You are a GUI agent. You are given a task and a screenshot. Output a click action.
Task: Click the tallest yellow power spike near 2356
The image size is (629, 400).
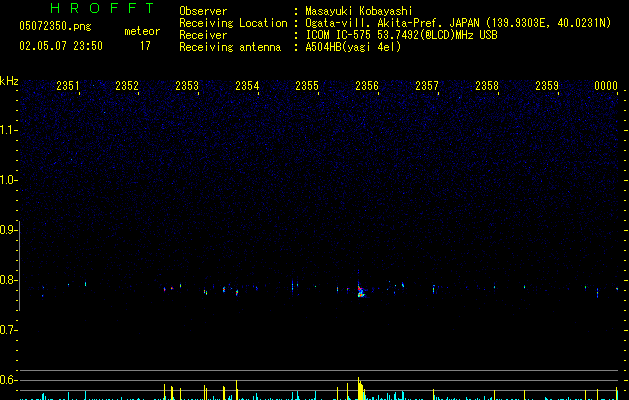click(359, 388)
